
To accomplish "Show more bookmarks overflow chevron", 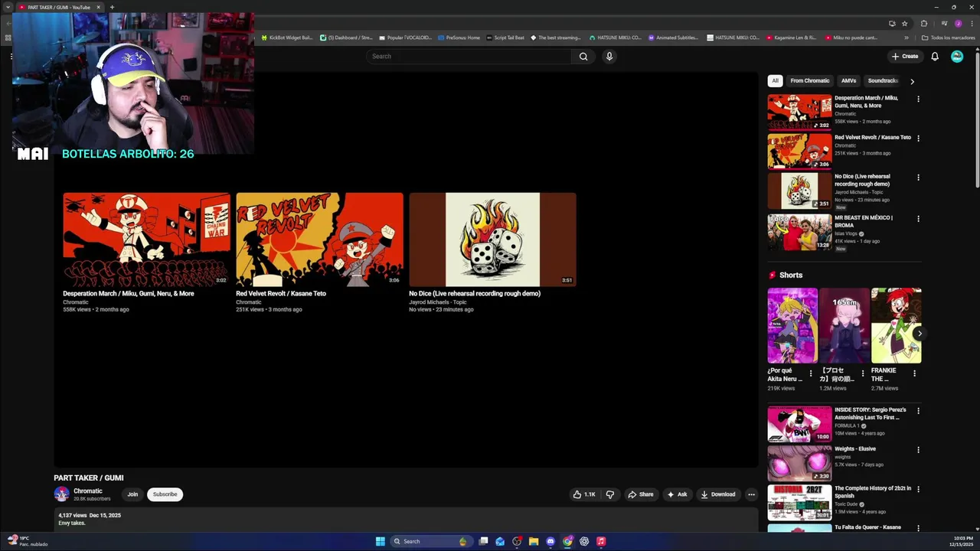I will click(x=906, y=37).
